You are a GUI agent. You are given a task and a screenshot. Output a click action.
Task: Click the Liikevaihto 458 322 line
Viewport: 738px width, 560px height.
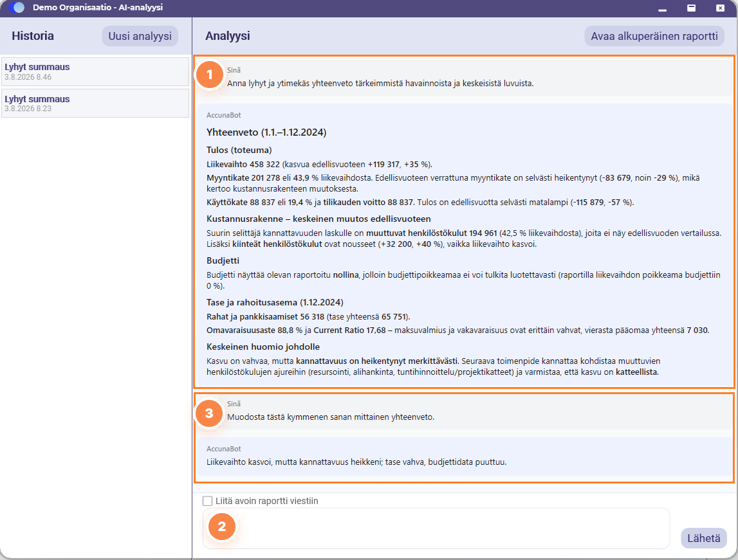coord(320,165)
